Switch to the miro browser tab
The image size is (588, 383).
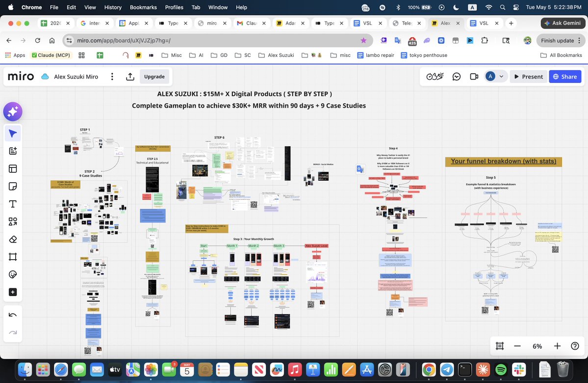(212, 23)
